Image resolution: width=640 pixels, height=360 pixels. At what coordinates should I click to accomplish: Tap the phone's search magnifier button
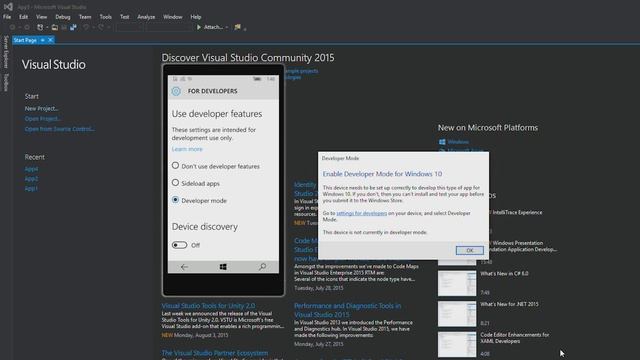coord(262,267)
